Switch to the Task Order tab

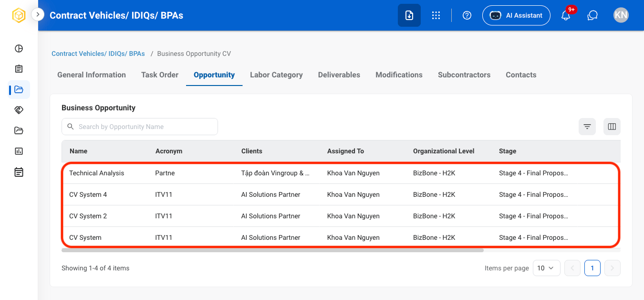tap(160, 75)
